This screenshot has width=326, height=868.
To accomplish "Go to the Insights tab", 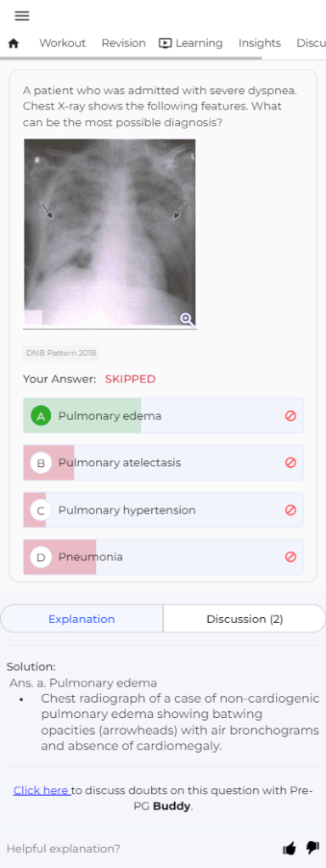I will (x=260, y=43).
